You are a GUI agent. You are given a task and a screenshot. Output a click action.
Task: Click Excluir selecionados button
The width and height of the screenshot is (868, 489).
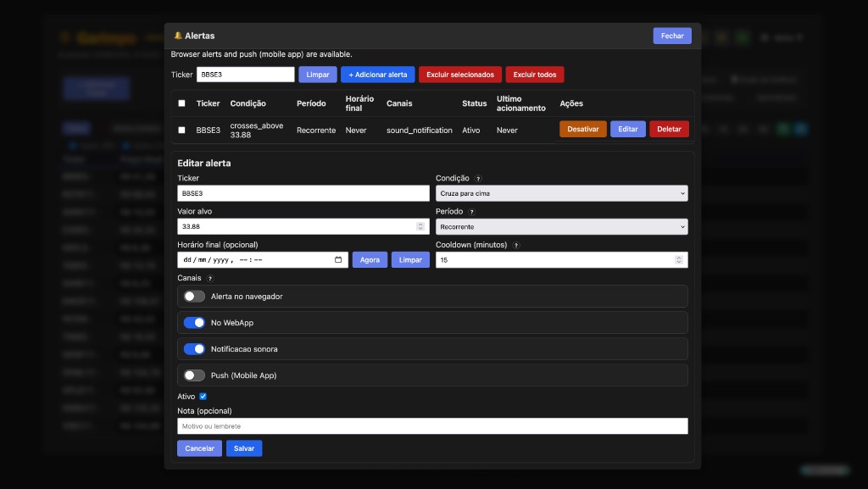460,75
